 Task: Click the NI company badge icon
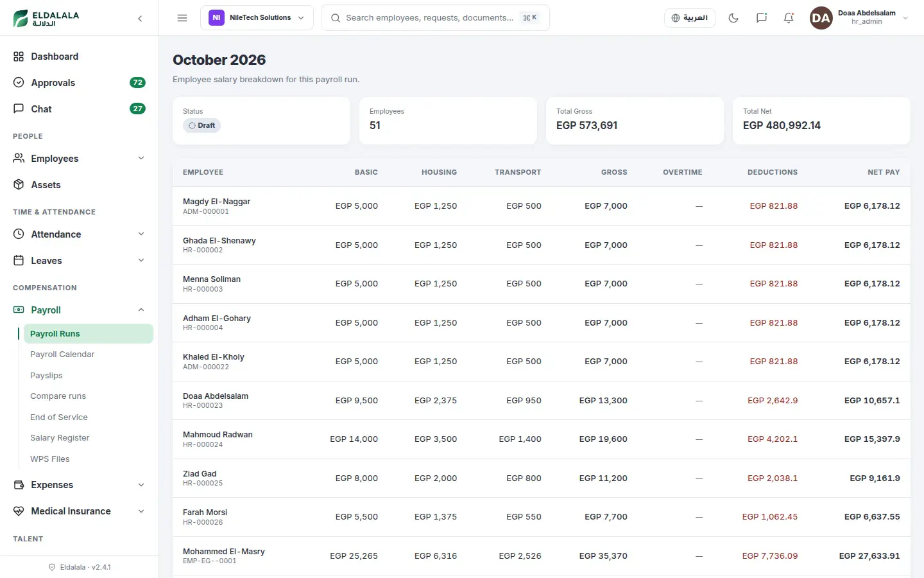[216, 18]
